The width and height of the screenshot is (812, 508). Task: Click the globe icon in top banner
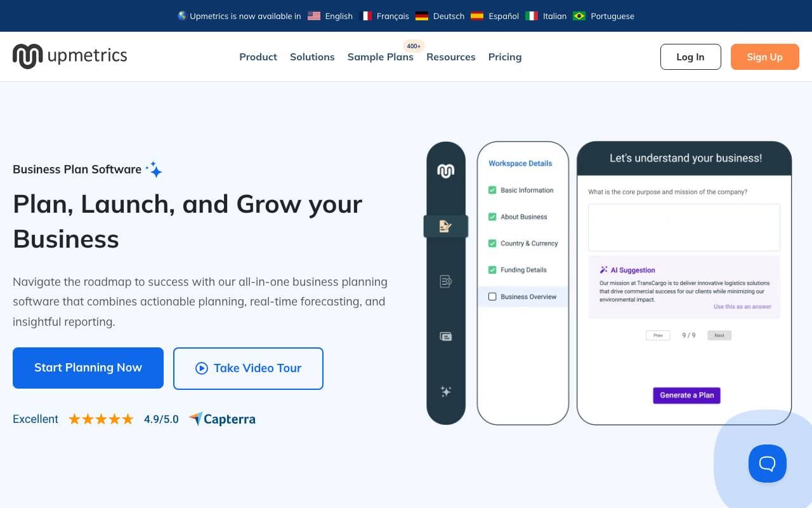tap(182, 16)
